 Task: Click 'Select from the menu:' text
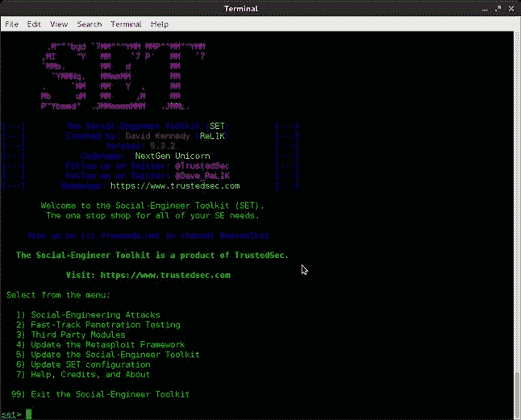coord(58,295)
